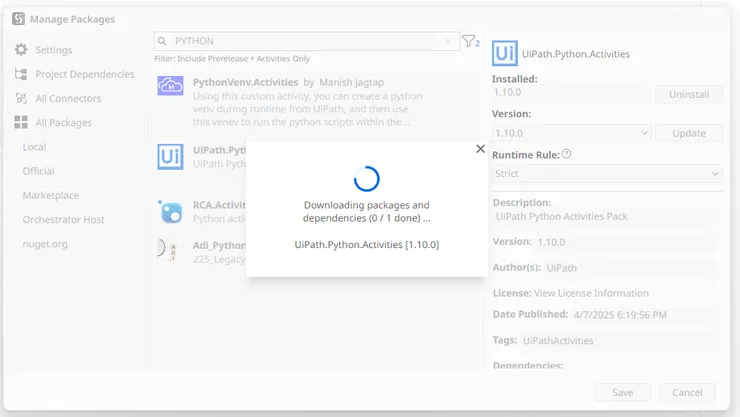
Task: Click the PYTHON search input field
Action: 307,41
